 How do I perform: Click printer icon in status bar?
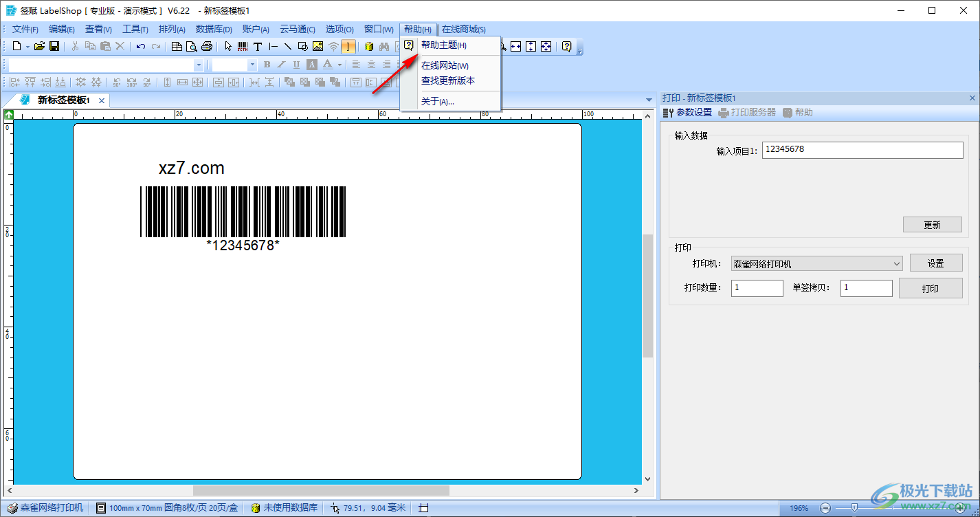[12, 508]
